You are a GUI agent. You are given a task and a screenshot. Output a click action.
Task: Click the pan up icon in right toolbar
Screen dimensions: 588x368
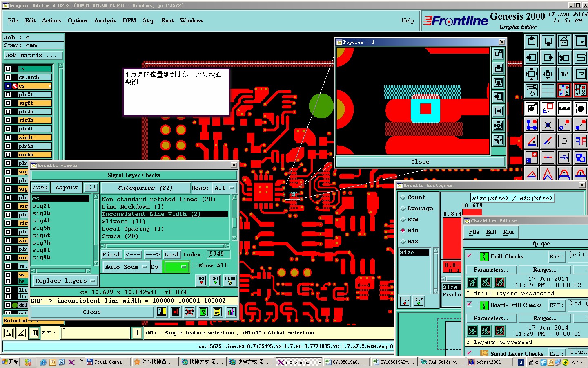click(532, 41)
